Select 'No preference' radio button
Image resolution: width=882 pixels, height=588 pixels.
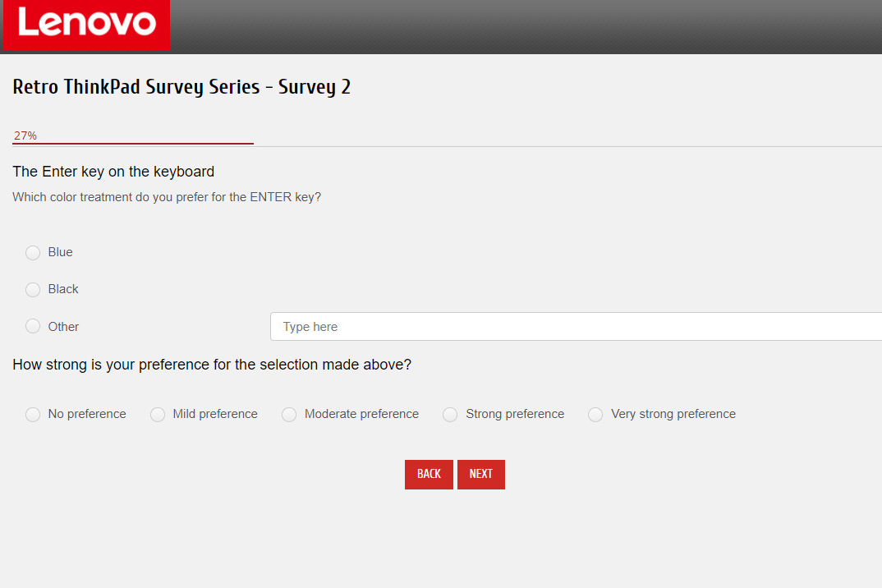click(33, 415)
